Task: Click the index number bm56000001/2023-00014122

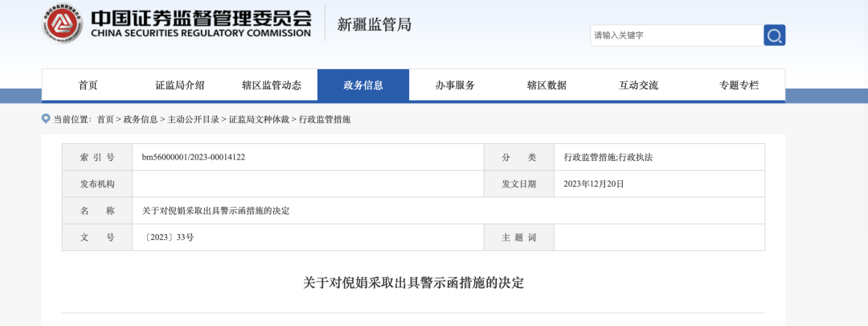Action: 194,157
